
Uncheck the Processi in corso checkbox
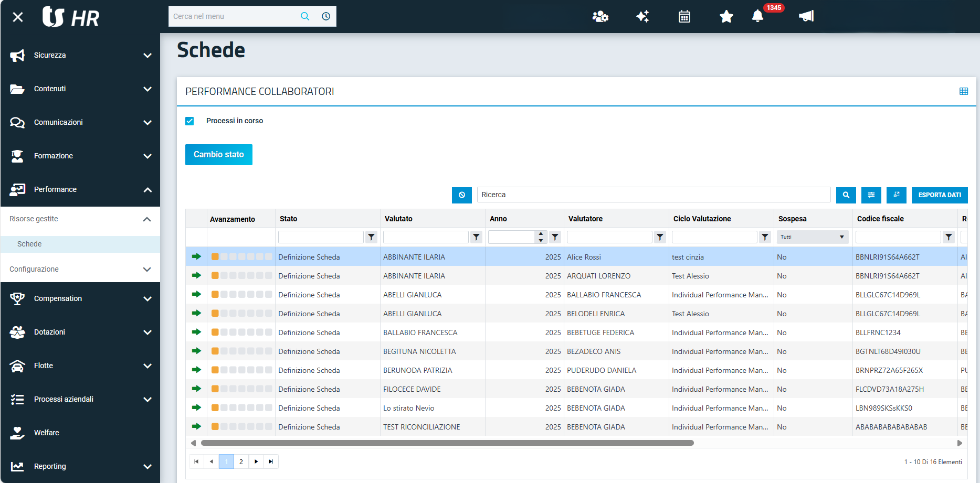coord(190,121)
